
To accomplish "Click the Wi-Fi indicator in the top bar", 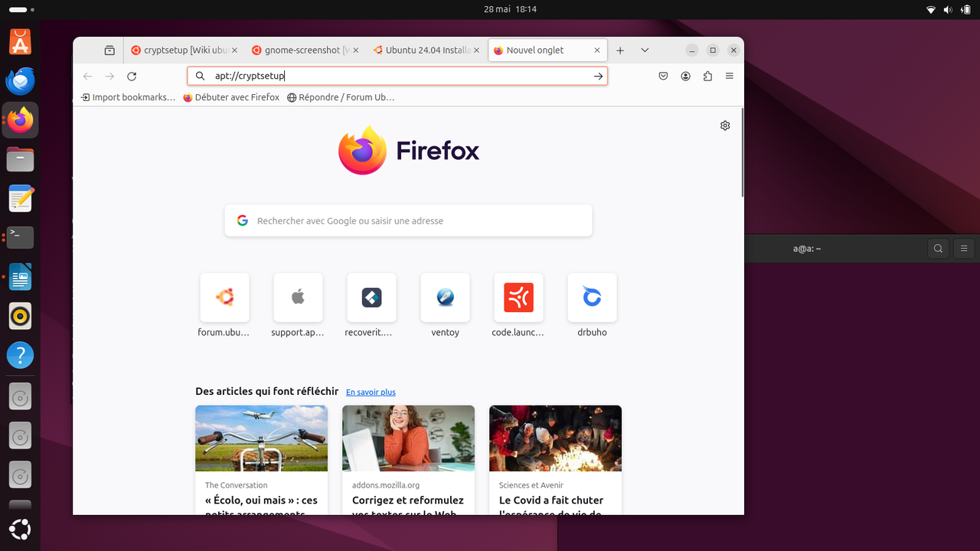I will (x=931, y=10).
